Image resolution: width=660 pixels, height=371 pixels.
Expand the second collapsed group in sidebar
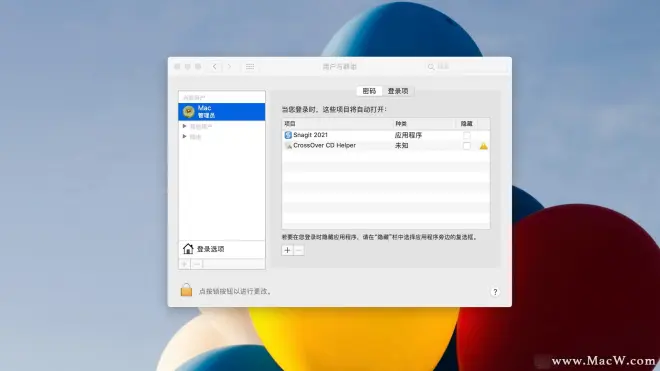[184, 136]
